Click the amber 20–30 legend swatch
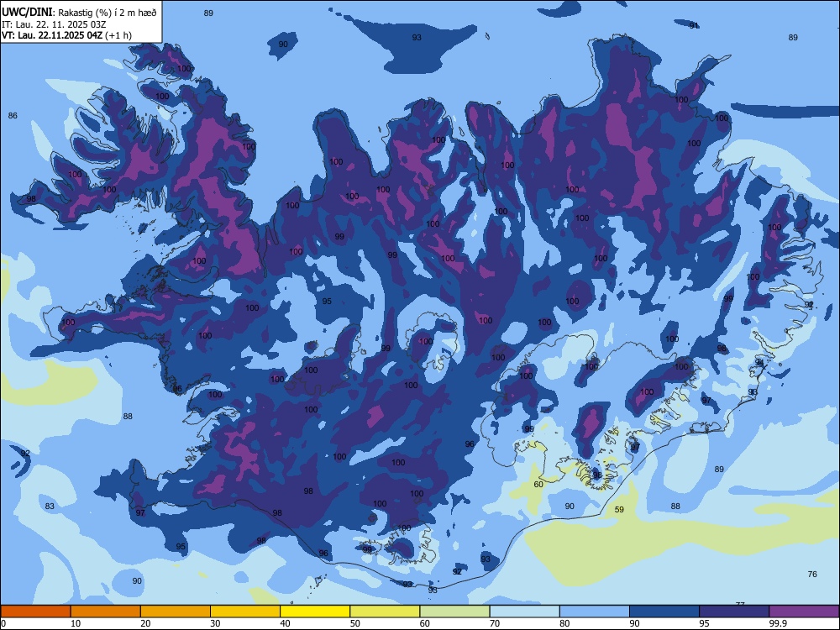Image resolution: width=840 pixels, height=630 pixels. [176, 612]
